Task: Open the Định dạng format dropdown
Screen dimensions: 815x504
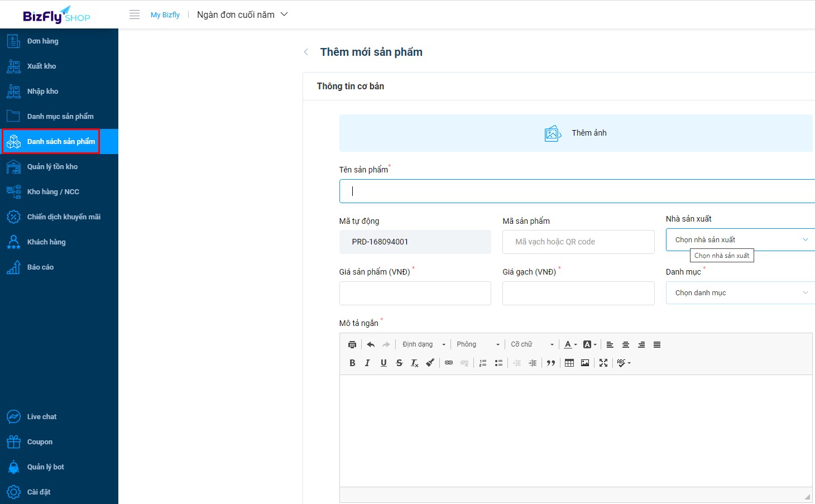Action: (x=424, y=344)
